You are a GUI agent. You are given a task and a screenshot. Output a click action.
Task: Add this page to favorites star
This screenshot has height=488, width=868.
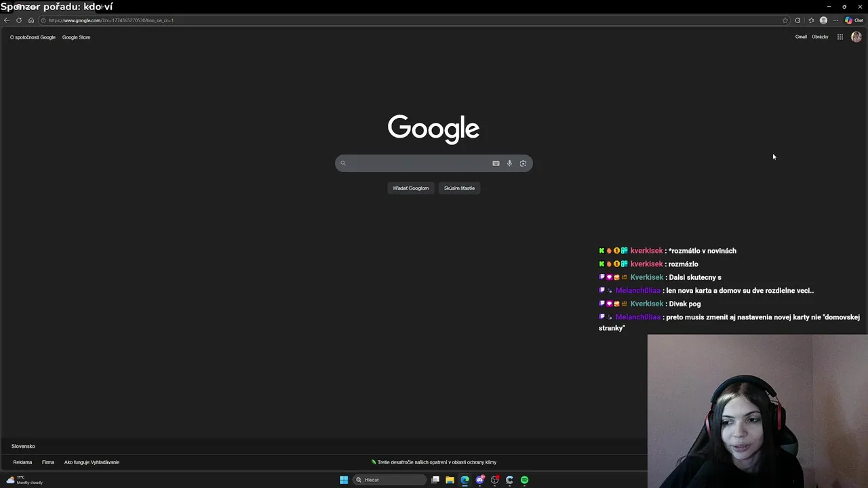pos(785,20)
